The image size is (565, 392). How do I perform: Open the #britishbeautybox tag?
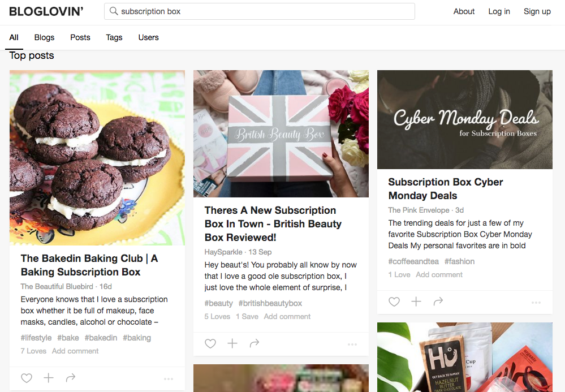pos(270,303)
